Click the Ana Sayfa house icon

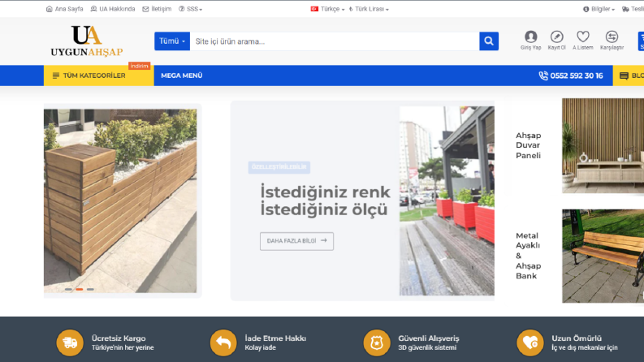click(x=50, y=9)
